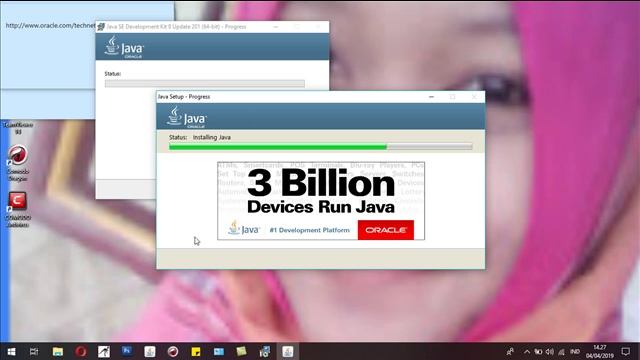Minimize the Java SE Development Kit window
Screen dimensions: 640x360
(x=276, y=27)
